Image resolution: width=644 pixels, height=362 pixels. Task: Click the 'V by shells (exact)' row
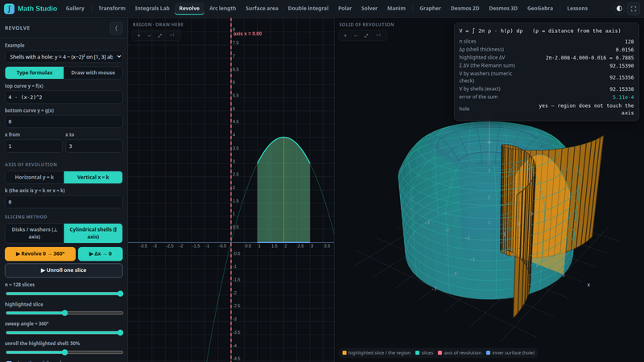pyautogui.click(x=547, y=89)
